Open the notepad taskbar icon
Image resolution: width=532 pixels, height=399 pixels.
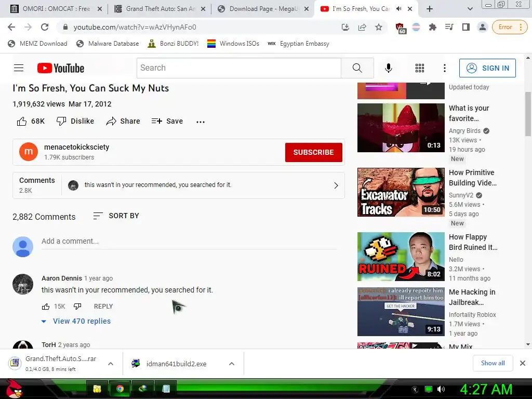tap(166, 389)
